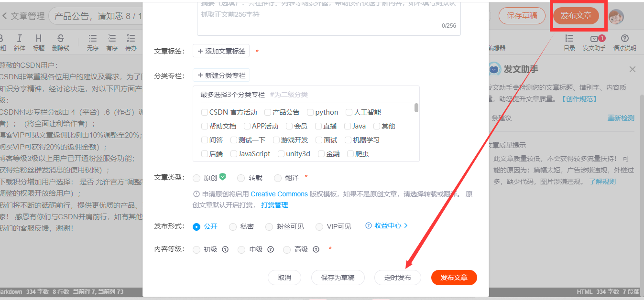The width and height of the screenshot is (644, 300).
Task: Open the Creative Commons link
Action: click(279, 194)
